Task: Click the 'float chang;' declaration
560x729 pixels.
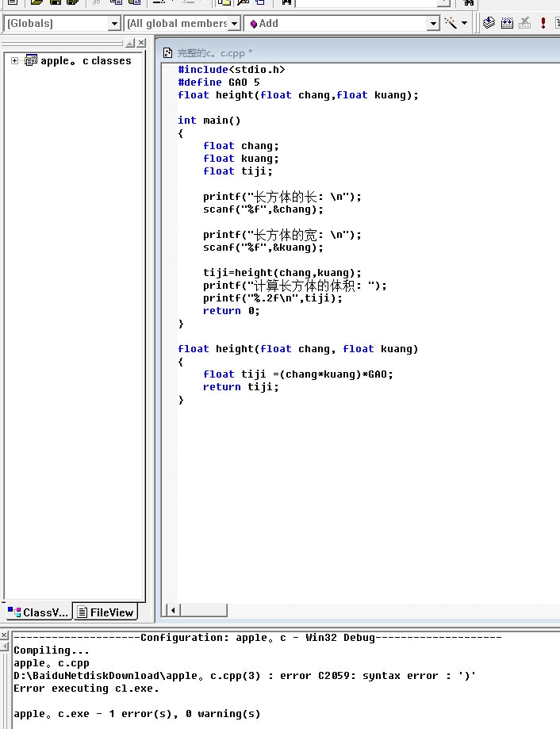Action: [x=240, y=146]
